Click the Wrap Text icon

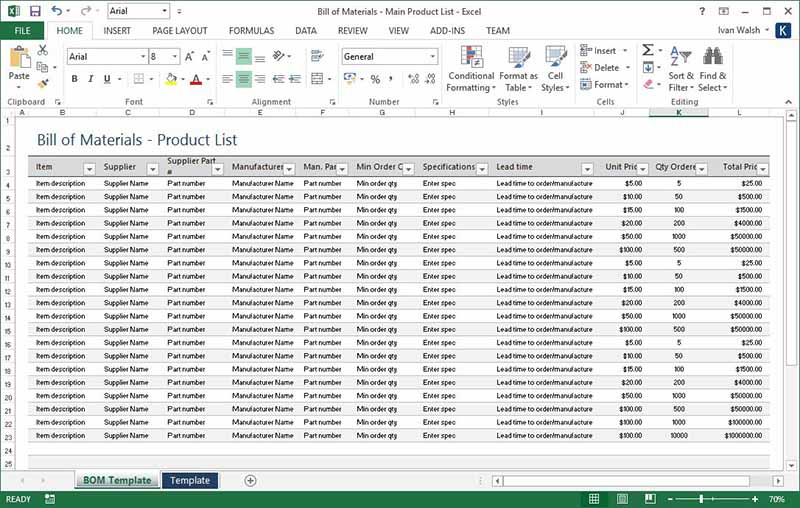(x=317, y=56)
